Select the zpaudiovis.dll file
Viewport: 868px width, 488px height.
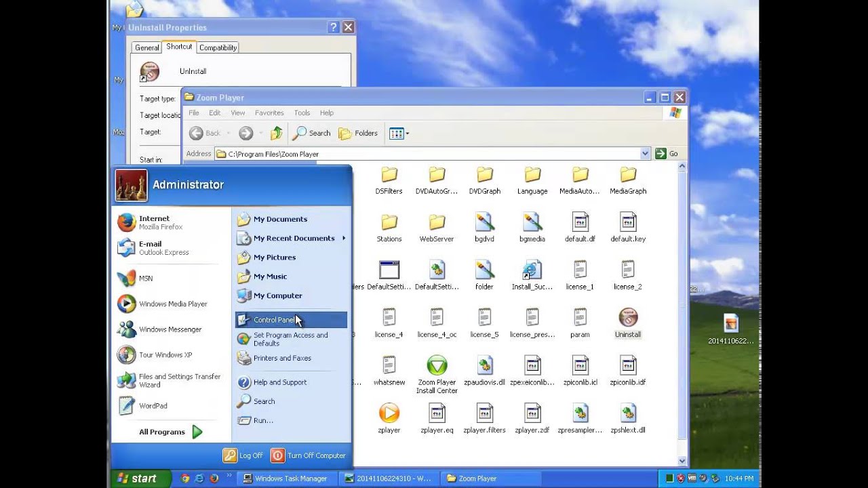coord(484,371)
